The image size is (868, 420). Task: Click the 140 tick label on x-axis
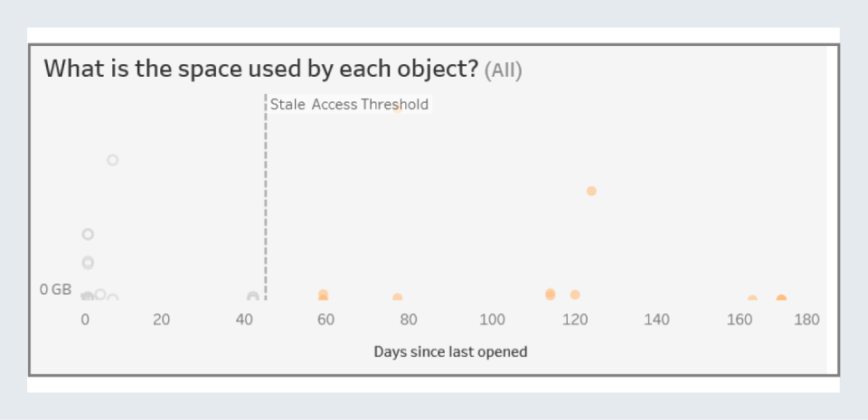pyautogui.click(x=656, y=319)
